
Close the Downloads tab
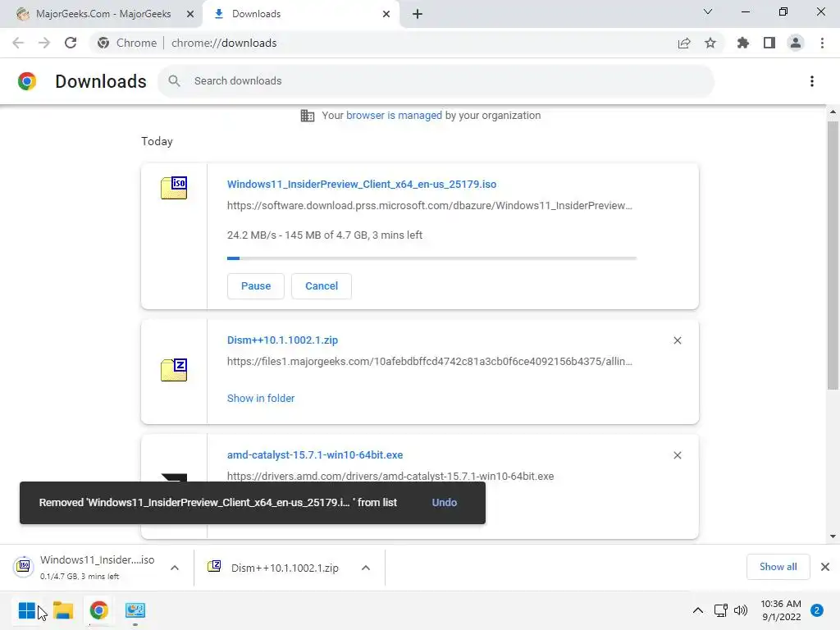386,14
